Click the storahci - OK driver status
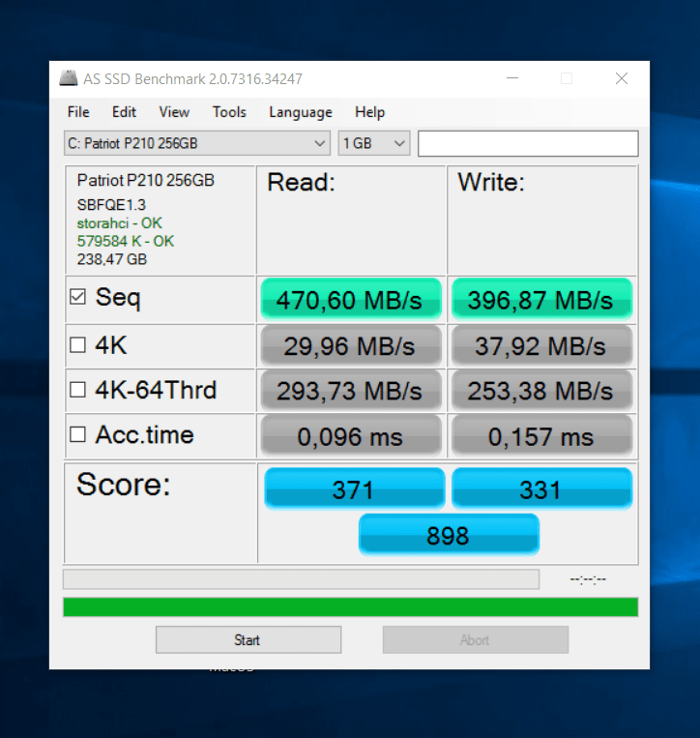Screen dimensions: 700x738 (120, 223)
